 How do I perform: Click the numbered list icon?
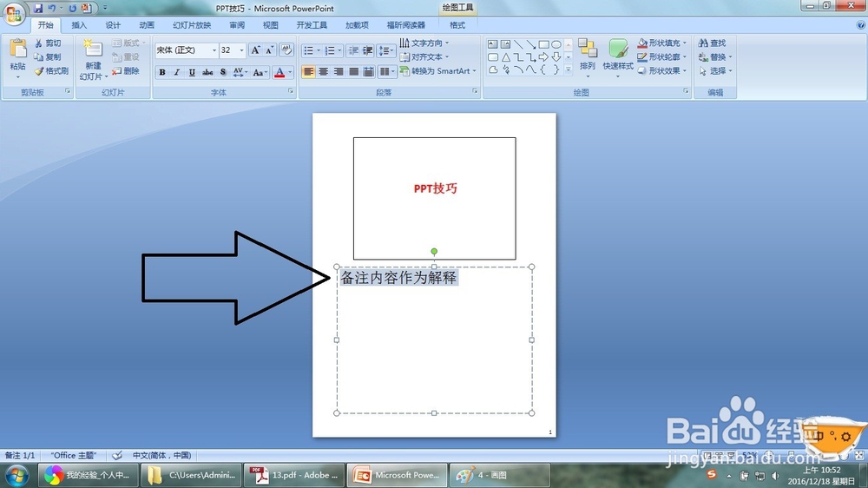329,50
